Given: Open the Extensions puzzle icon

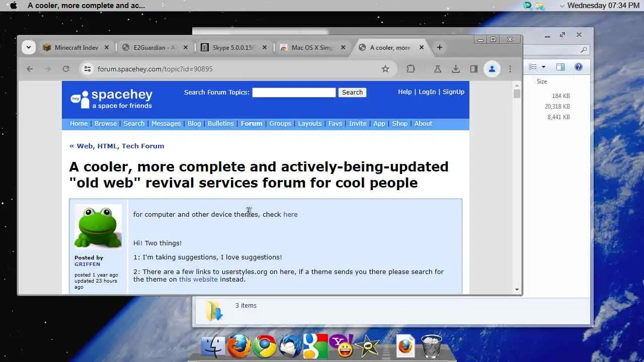Looking at the screenshot, I should [411, 69].
